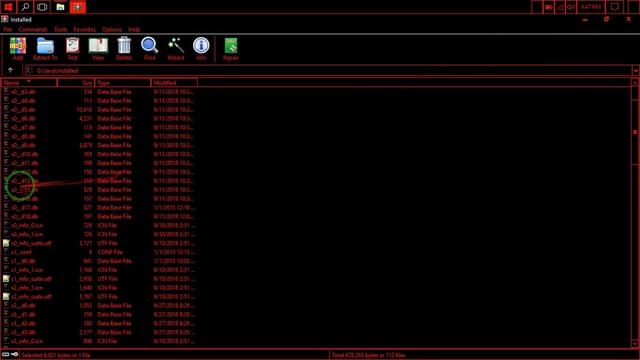Click the 'Total' bytes status bar text
Image resolution: width=640 pixels, height=360 pixels.
(x=369, y=355)
